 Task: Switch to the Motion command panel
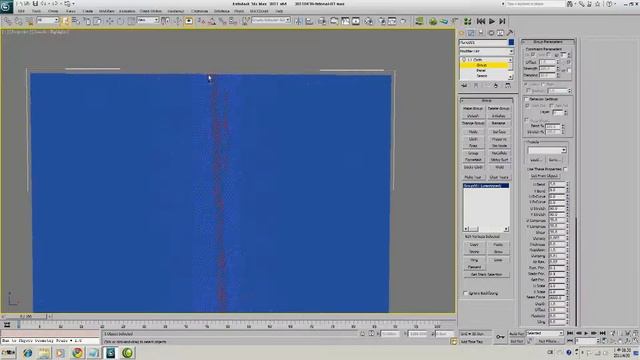pos(491,33)
